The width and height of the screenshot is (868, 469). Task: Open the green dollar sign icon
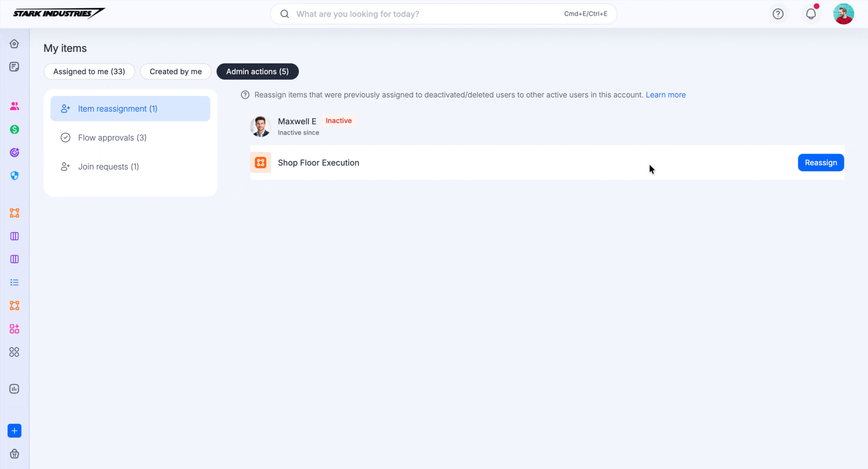[x=14, y=129]
